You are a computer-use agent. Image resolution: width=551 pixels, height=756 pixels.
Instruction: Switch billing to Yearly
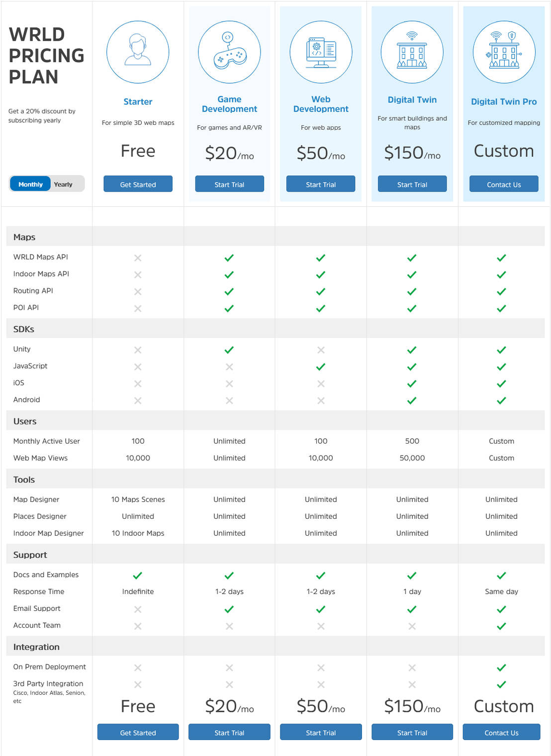point(63,185)
